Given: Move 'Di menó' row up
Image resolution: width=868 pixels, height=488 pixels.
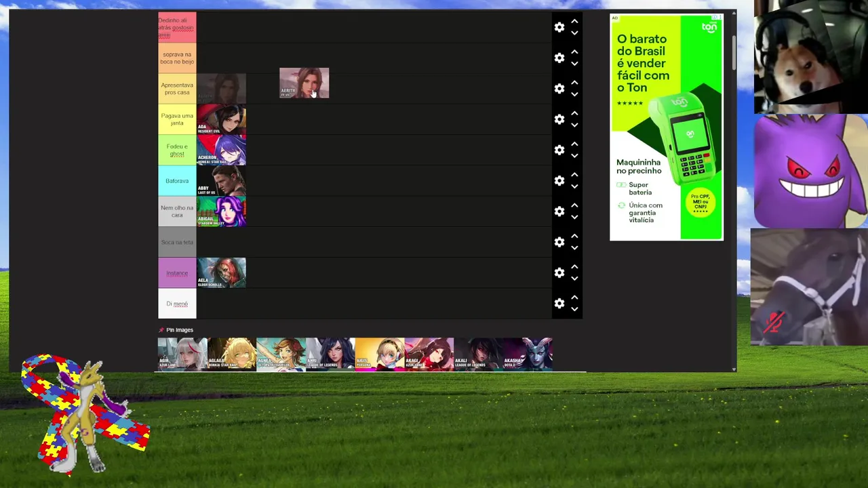Looking at the screenshot, I should click(x=574, y=298).
